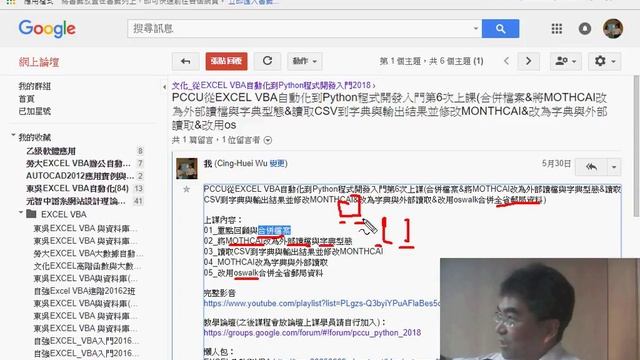Open AUTOCAD2012應用實例 favorite group
The width and height of the screenshot is (640, 360).
click(80, 176)
